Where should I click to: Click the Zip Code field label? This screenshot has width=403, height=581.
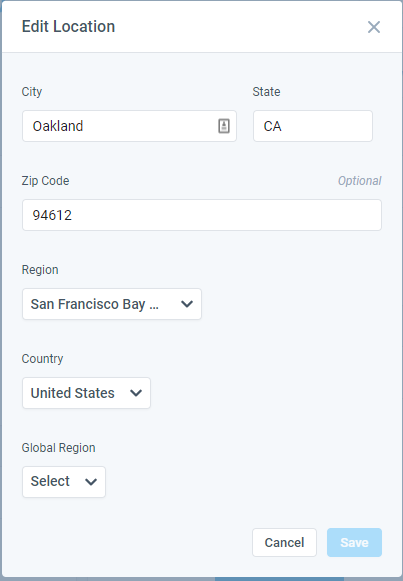46,181
